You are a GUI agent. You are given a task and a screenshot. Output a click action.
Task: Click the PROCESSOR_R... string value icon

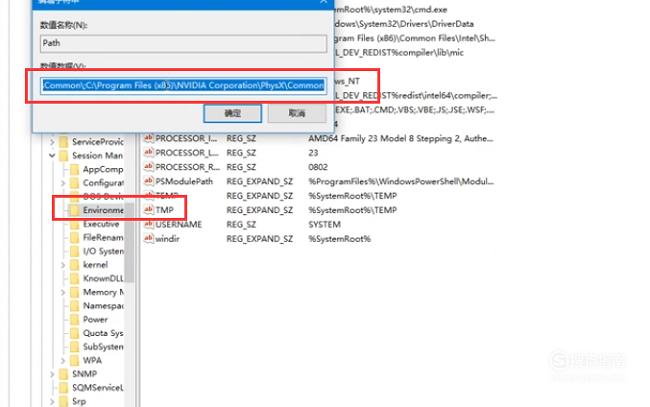(148, 167)
